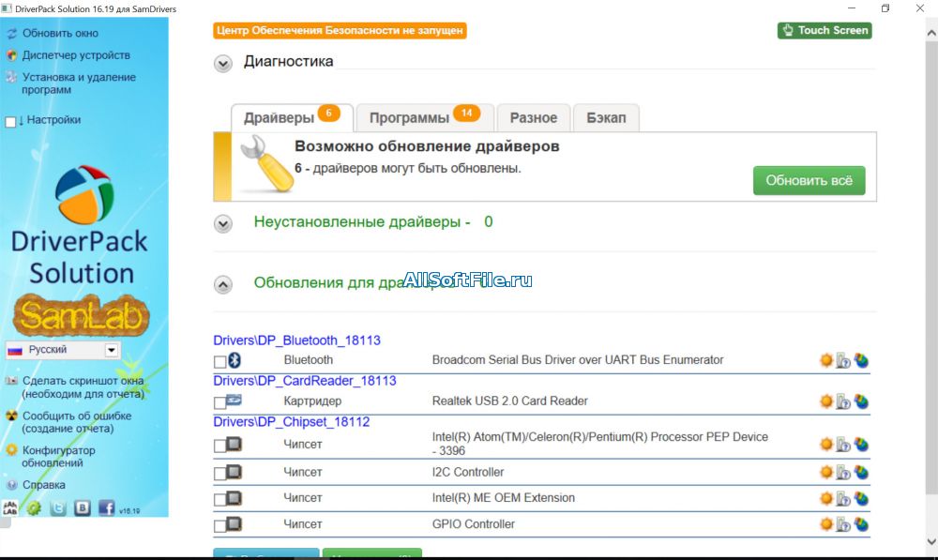Click the SamLab icon in the sidebar footer
938x560 pixels.
10,508
